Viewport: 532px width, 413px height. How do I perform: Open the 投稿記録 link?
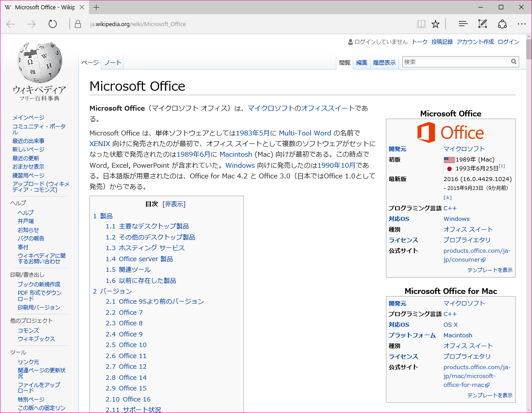click(442, 42)
